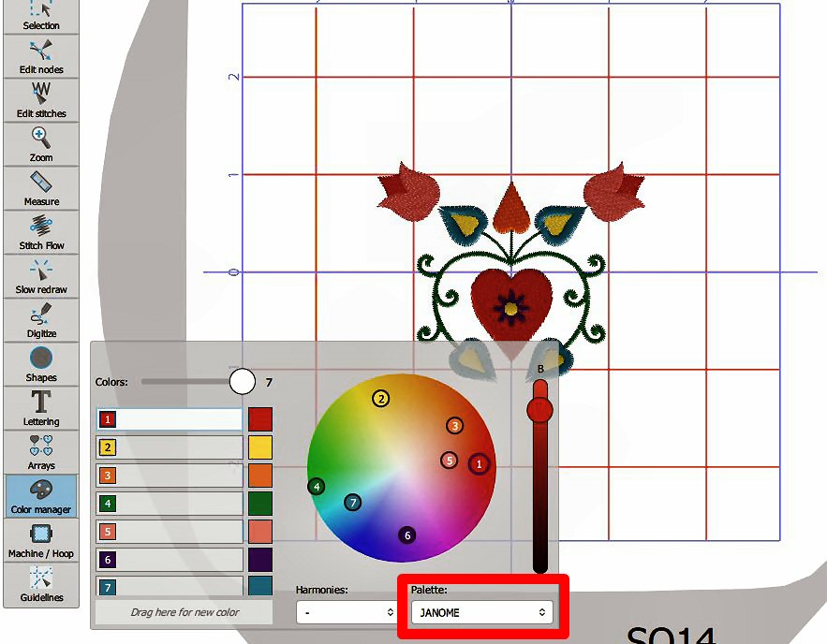The image size is (827, 644).
Task: Open the Harmonies dropdown
Action: click(x=346, y=612)
